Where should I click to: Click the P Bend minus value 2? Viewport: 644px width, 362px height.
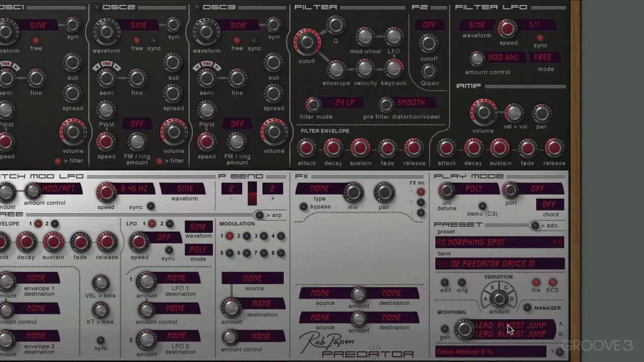coord(231,189)
